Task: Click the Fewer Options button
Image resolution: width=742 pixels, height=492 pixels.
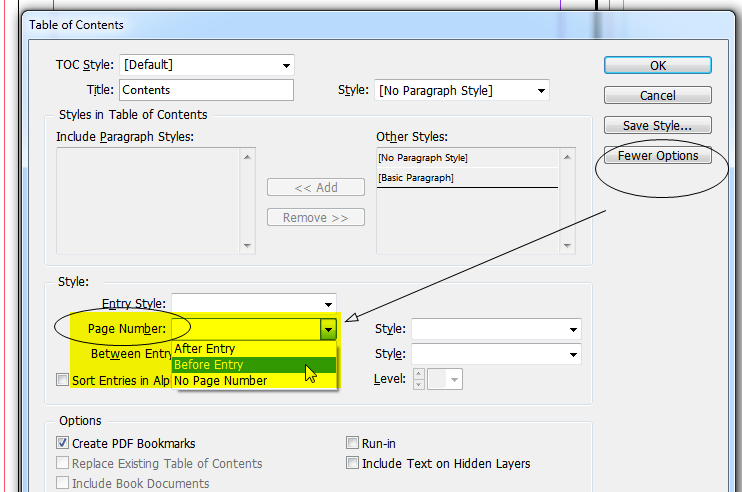Action: 657,156
